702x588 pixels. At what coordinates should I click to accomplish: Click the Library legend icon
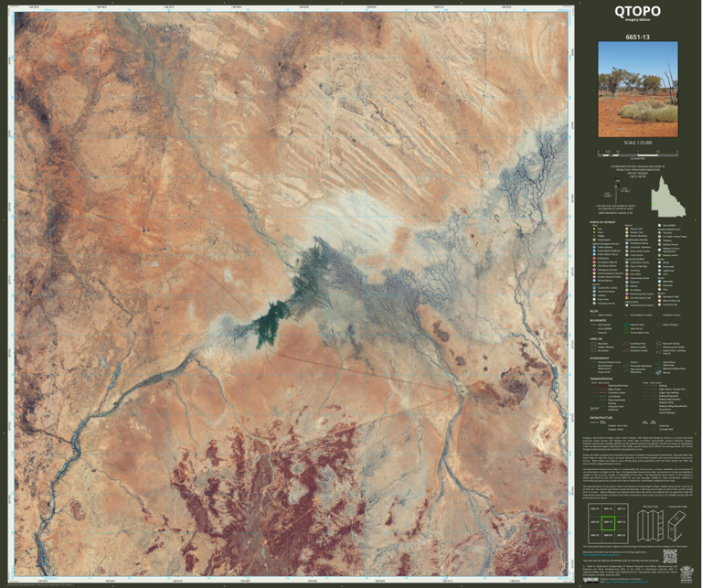point(627,286)
